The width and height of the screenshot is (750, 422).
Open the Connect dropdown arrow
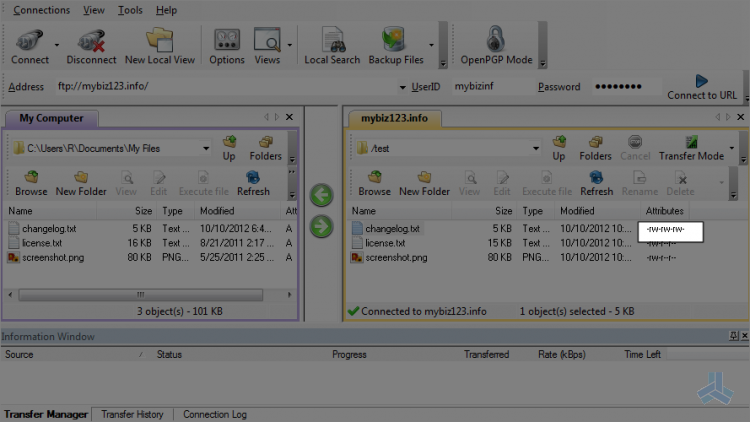pyautogui.click(x=56, y=45)
